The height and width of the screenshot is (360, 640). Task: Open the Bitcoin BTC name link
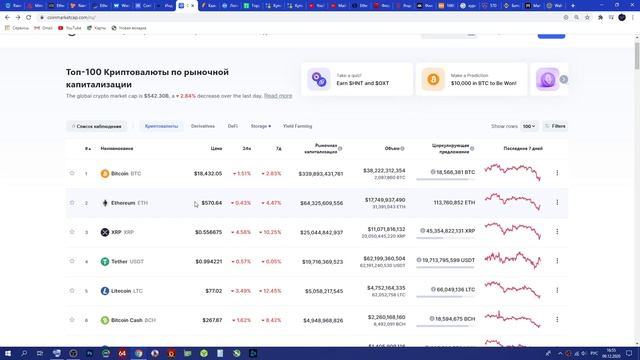(126, 173)
